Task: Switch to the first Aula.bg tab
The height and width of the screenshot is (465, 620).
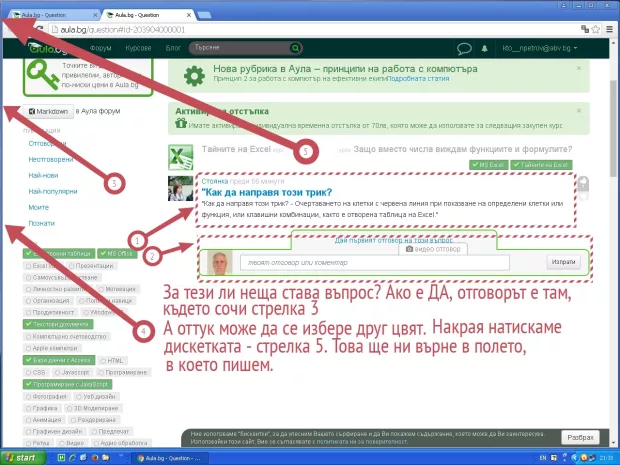Action: click(x=54, y=15)
